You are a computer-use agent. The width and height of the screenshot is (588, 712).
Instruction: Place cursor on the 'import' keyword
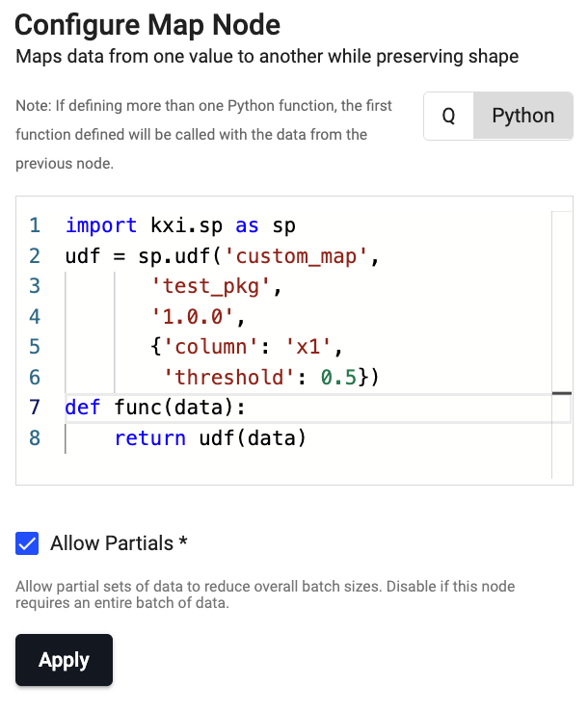pyautogui.click(x=101, y=225)
